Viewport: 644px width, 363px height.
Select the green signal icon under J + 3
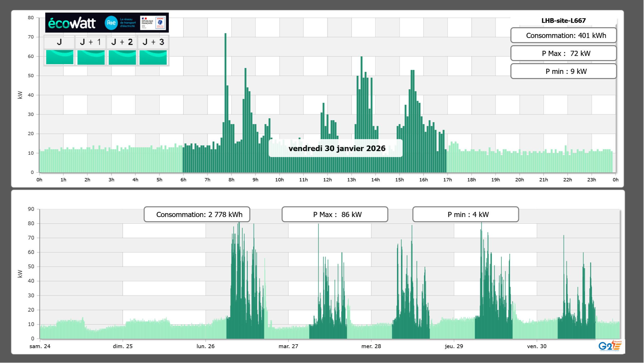pos(153,57)
